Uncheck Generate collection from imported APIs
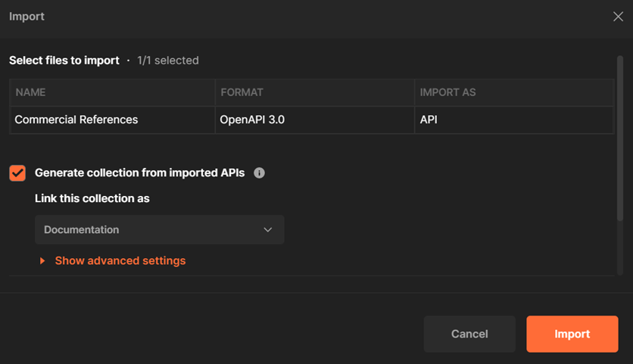Viewport: 633px width, 364px height. [x=17, y=173]
